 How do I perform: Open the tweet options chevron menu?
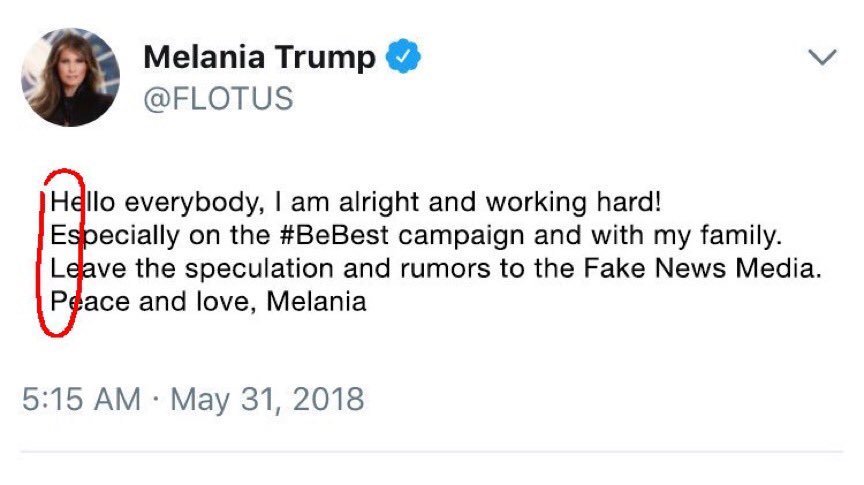821,59
